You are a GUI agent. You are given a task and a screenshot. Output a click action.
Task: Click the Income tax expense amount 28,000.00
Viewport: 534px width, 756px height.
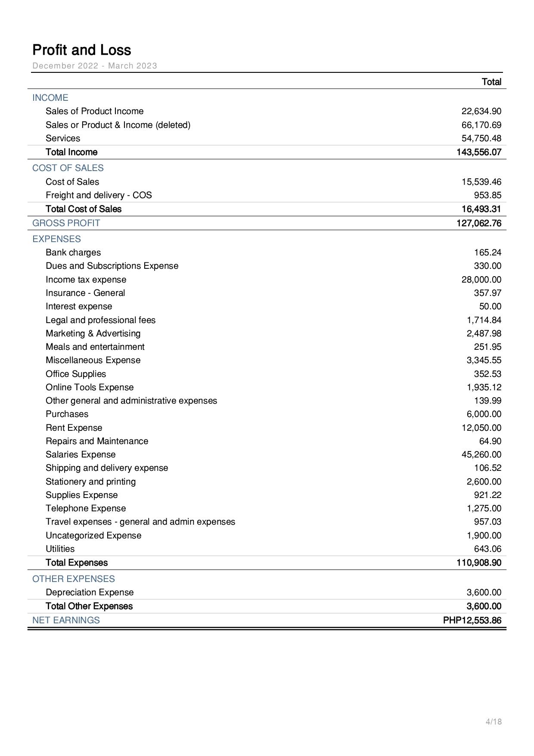click(x=481, y=280)
